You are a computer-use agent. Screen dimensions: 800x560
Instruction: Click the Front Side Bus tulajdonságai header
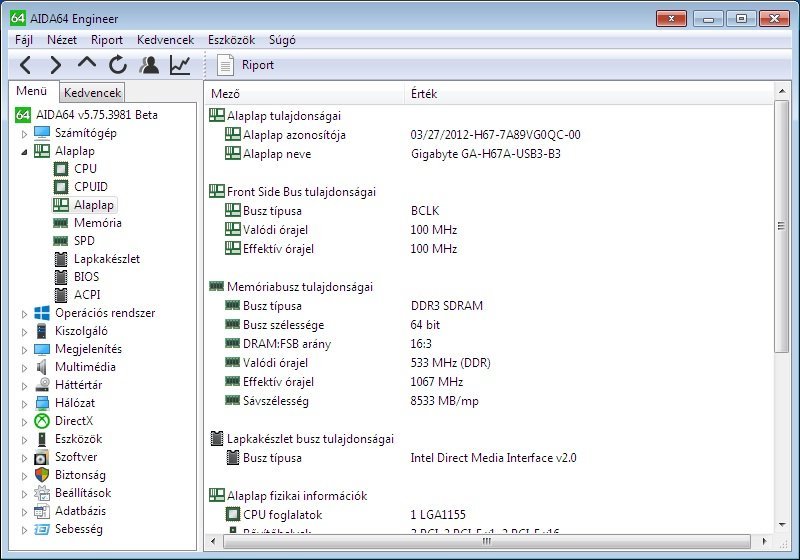tap(301, 192)
